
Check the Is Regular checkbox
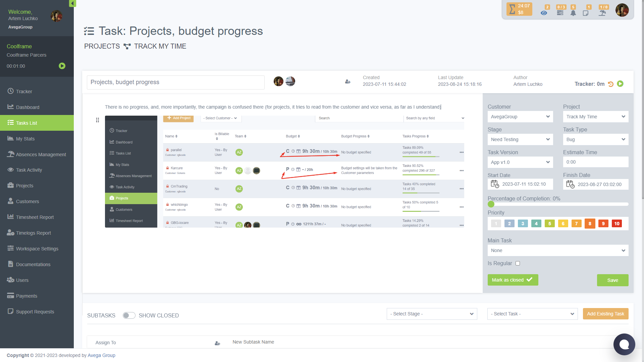(x=518, y=263)
